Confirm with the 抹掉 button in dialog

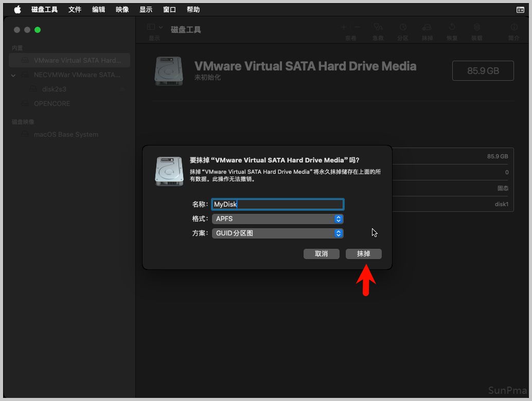364,254
